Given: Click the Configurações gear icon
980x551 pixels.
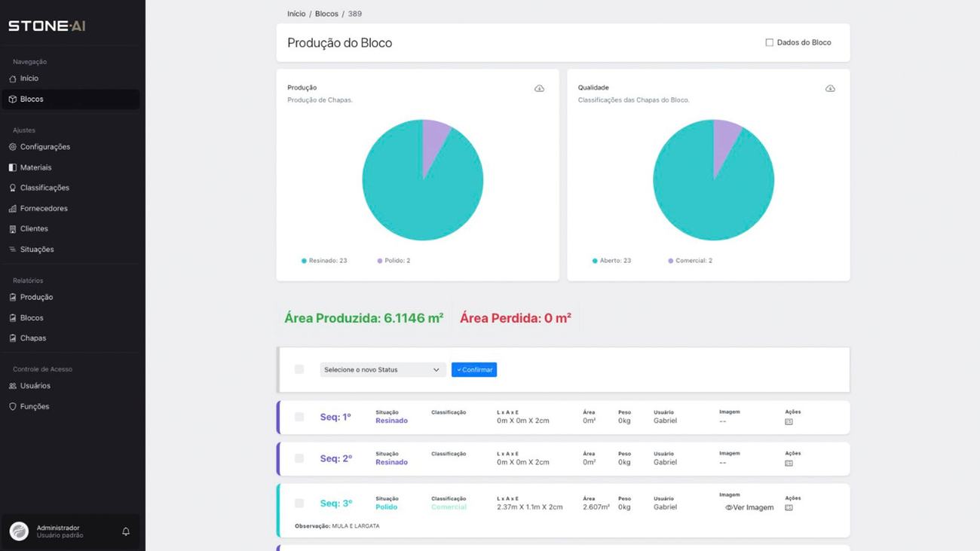Looking at the screenshot, I should pyautogui.click(x=13, y=147).
